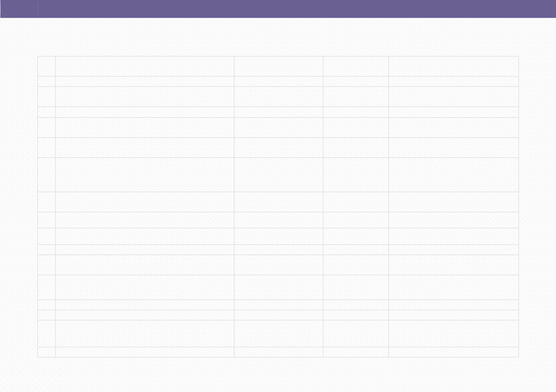Click the small left segment of purple header
This screenshot has height=392, width=556.
coord(19,9)
